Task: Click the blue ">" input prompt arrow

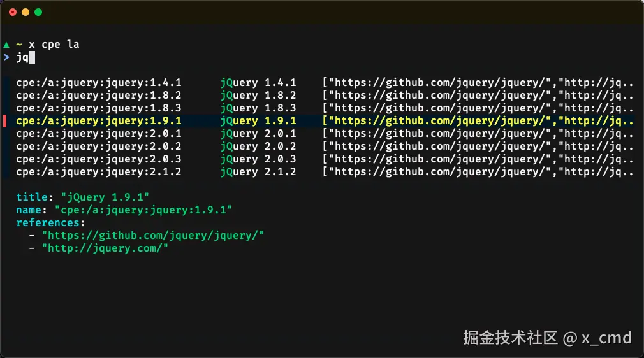Action: point(6,57)
